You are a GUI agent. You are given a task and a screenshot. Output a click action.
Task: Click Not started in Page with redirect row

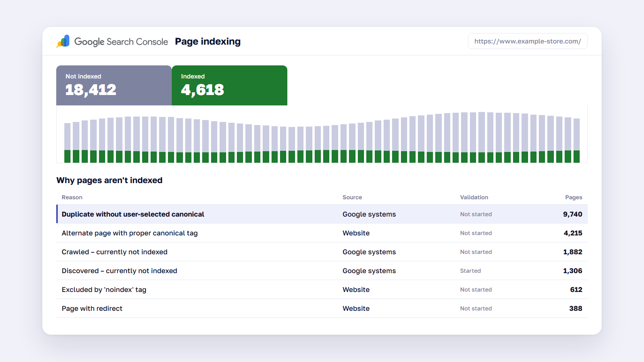pyautogui.click(x=476, y=309)
